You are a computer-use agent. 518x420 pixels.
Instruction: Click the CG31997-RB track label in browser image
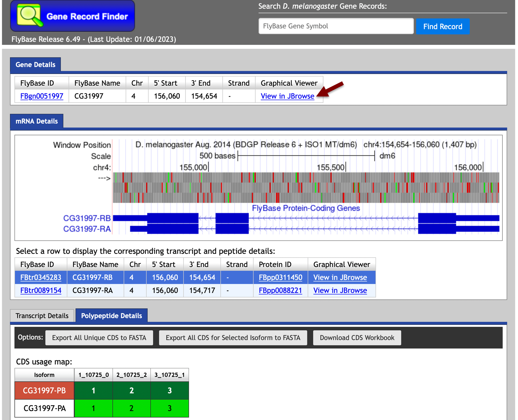tap(87, 218)
